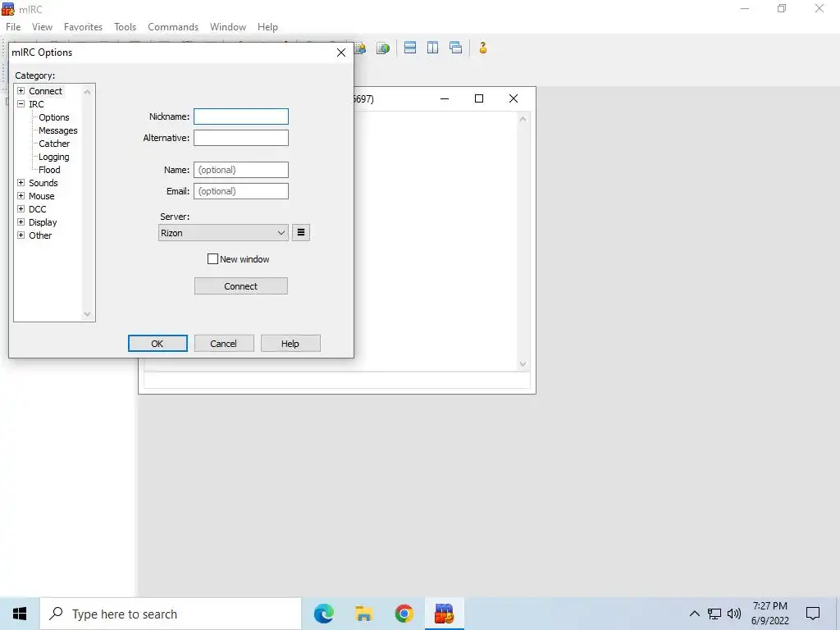The image size is (840, 630).
Task: Maximize the inner status window
Action: pyautogui.click(x=479, y=98)
